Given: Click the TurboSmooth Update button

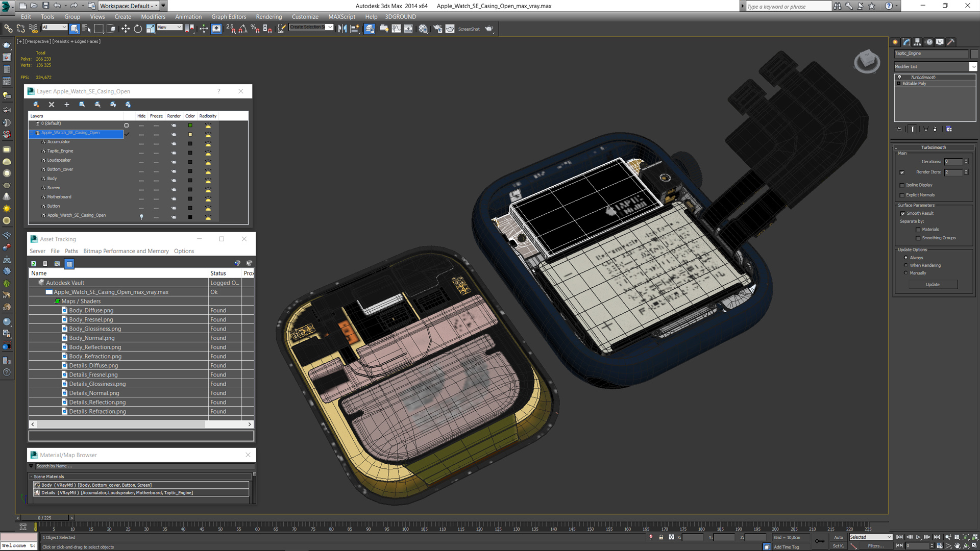Looking at the screenshot, I should (x=933, y=285).
